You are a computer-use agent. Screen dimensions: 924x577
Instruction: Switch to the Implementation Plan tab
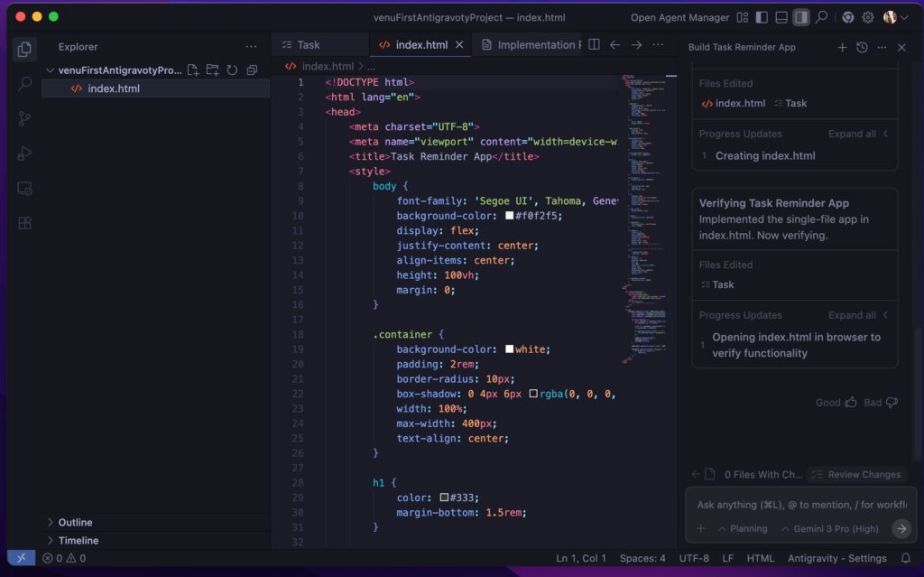[535, 44]
